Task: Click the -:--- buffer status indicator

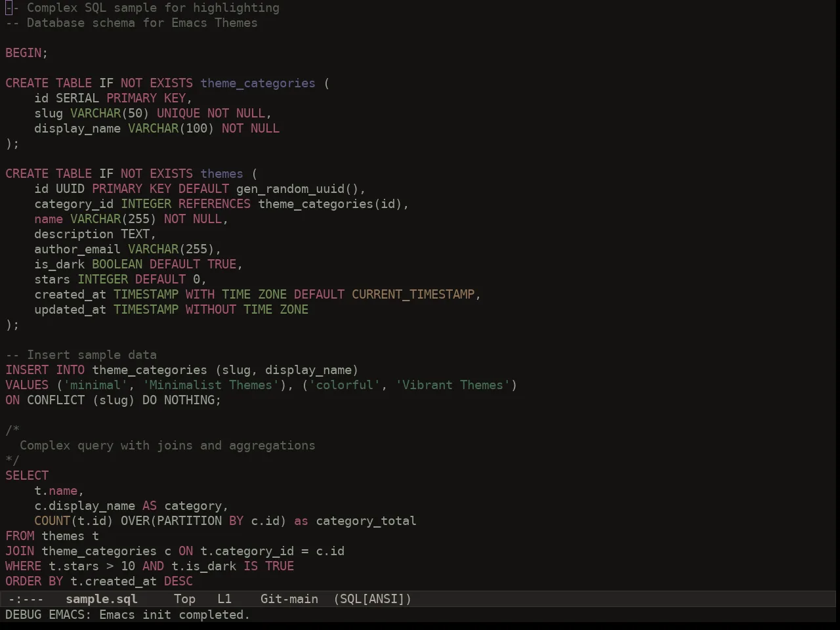Action: click(26, 599)
